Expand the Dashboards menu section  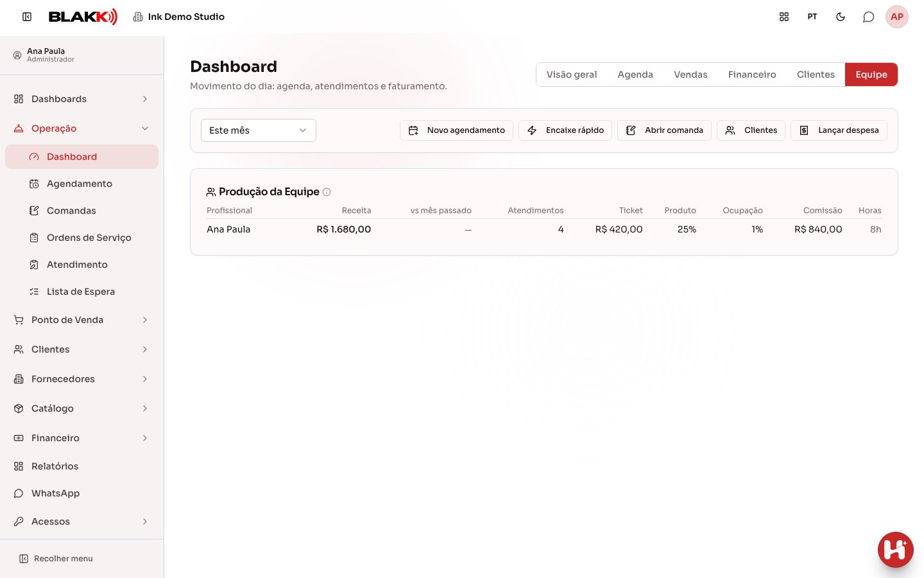(81, 99)
